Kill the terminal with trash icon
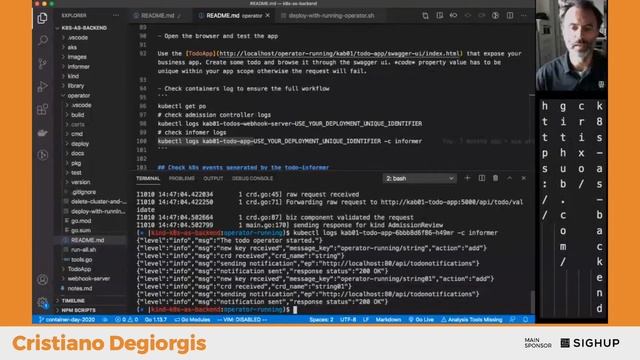640x360 pixels. click(x=496, y=178)
